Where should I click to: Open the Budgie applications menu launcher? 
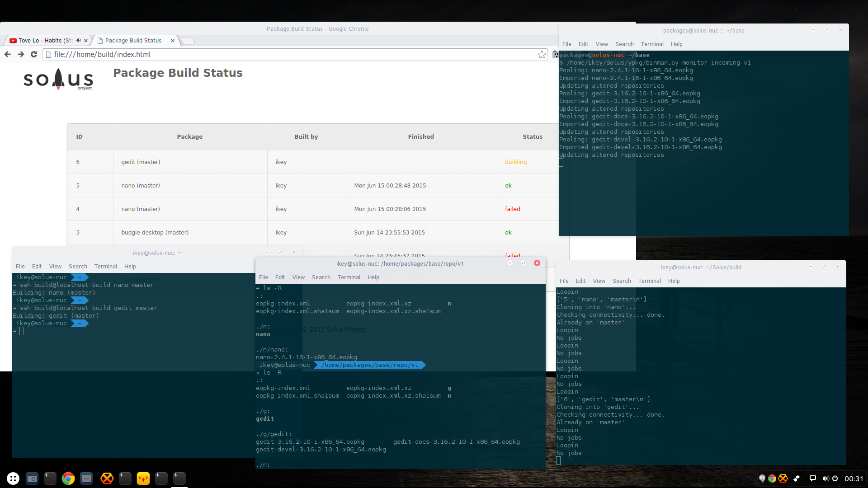[x=13, y=478]
